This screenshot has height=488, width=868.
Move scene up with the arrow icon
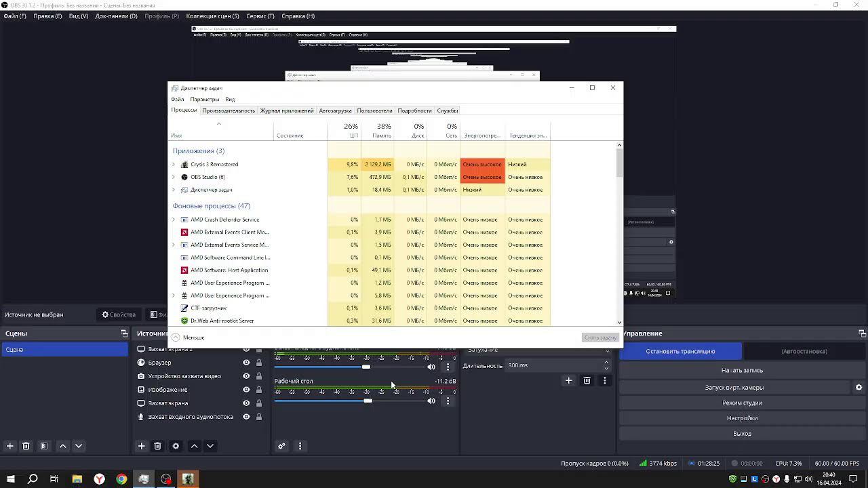[x=63, y=446]
